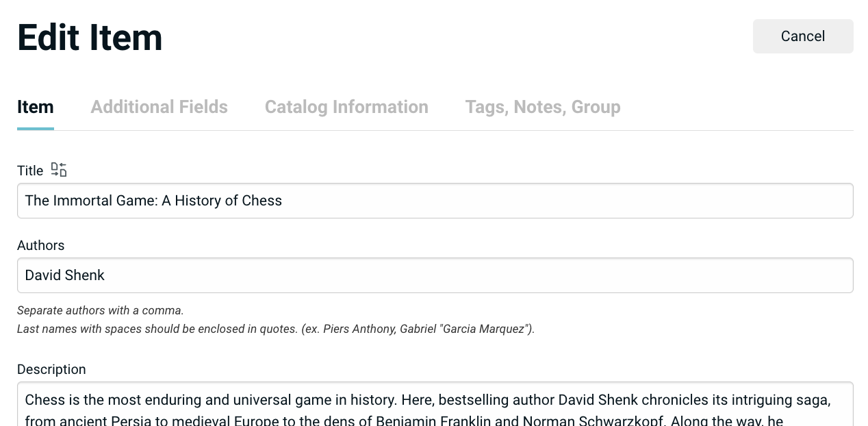Click the Title field label

[30, 171]
